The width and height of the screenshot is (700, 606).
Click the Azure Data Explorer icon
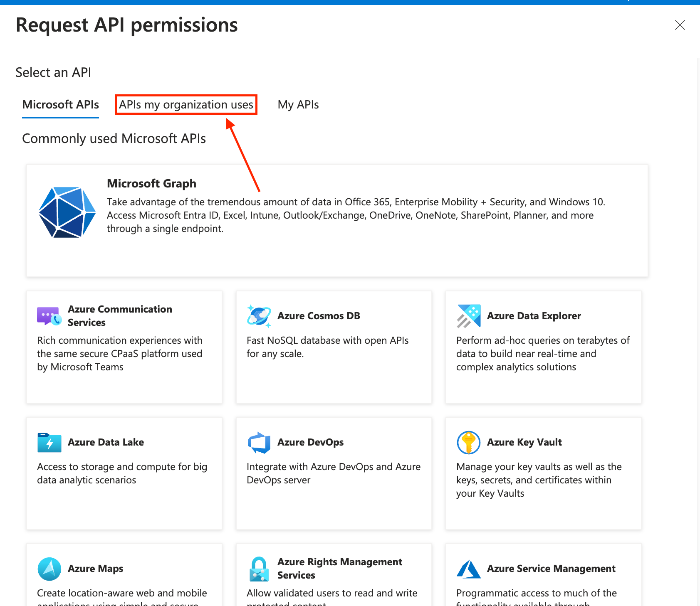469,316
